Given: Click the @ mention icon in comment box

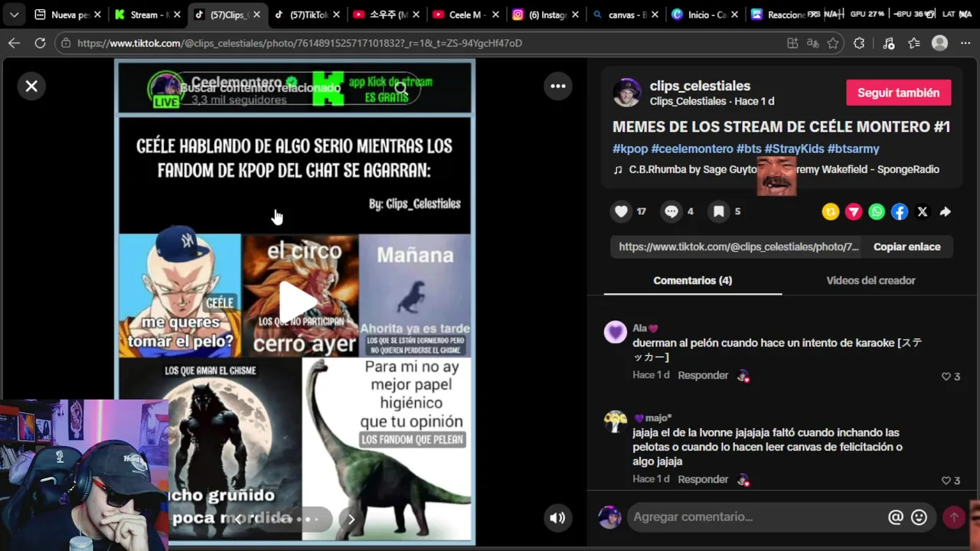Looking at the screenshot, I should pos(896,517).
